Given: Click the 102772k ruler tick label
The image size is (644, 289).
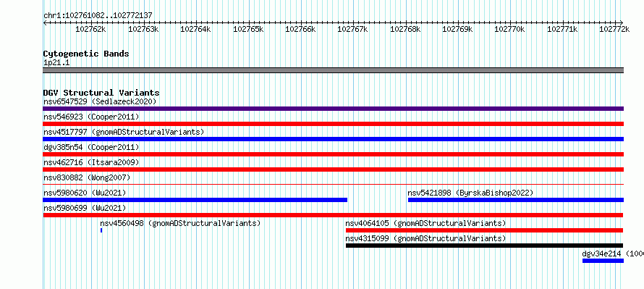Looking at the screenshot, I should [x=614, y=29].
